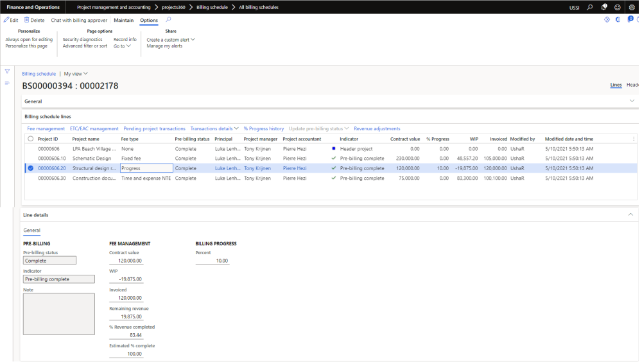Click inside the Note text box
This screenshot has width=642, height=364.
tap(58, 314)
